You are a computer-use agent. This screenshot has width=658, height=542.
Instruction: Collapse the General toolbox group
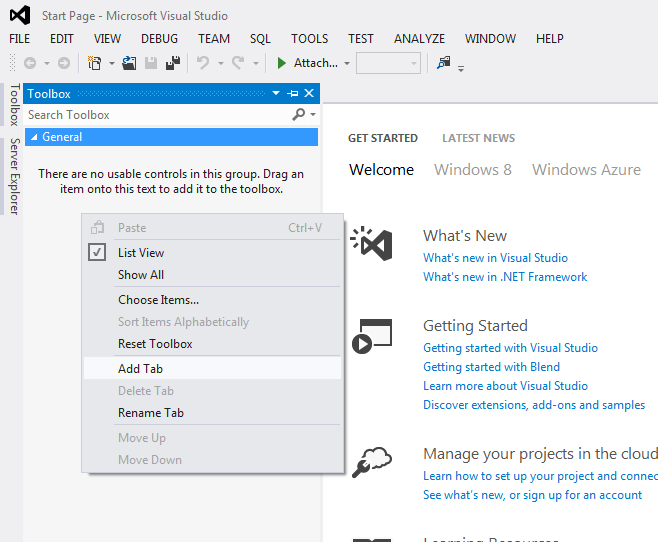34,137
